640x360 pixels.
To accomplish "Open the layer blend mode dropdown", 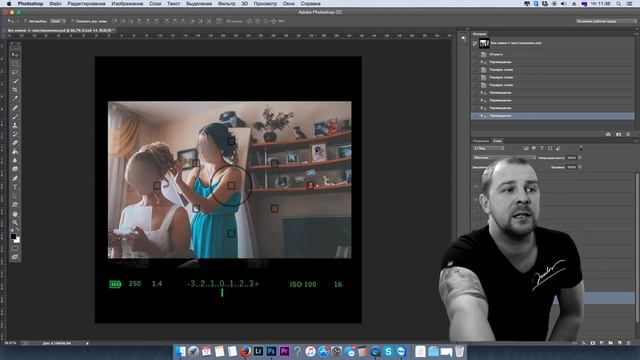I will tap(504, 158).
